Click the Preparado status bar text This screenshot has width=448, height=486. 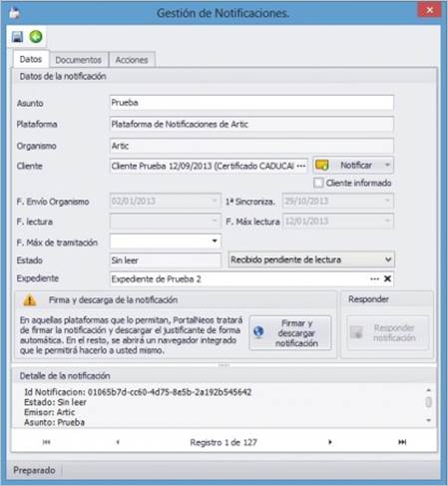pyautogui.click(x=34, y=470)
